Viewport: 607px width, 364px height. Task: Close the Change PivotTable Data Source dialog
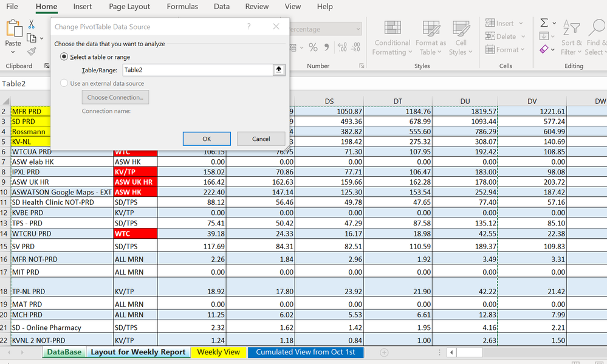pyautogui.click(x=276, y=26)
